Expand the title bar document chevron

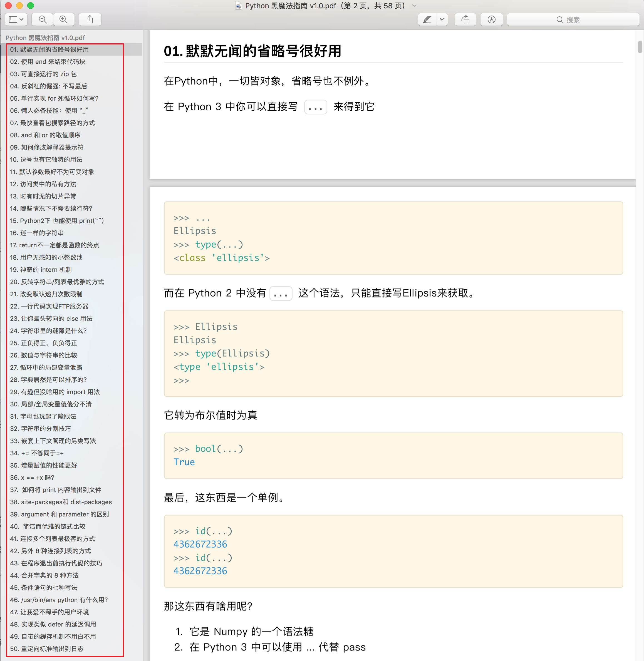pos(414,6)
